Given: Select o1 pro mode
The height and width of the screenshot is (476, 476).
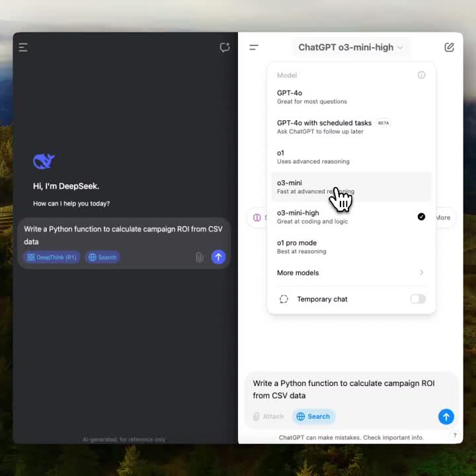Looking at the screenshot, I should [351, 247].
